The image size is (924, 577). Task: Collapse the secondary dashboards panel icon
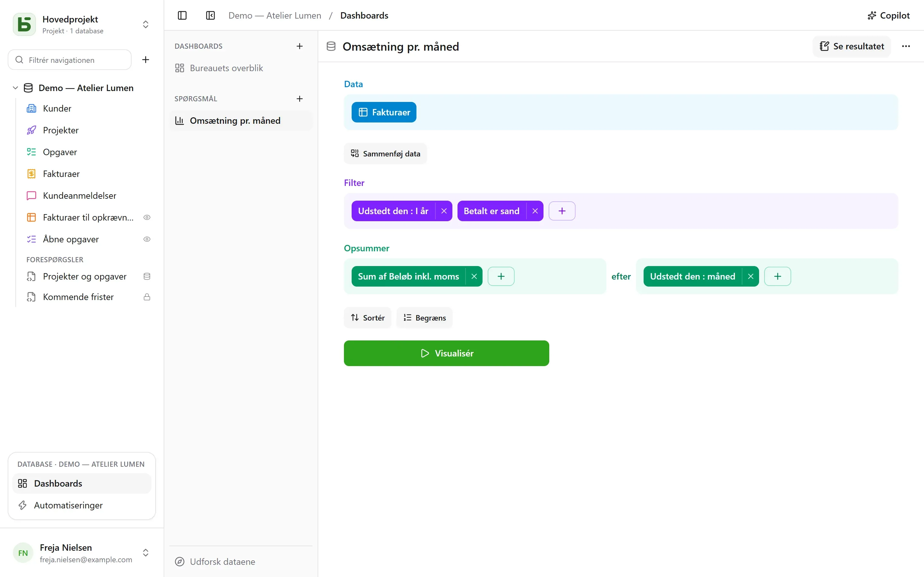click(x=210, y=15)
